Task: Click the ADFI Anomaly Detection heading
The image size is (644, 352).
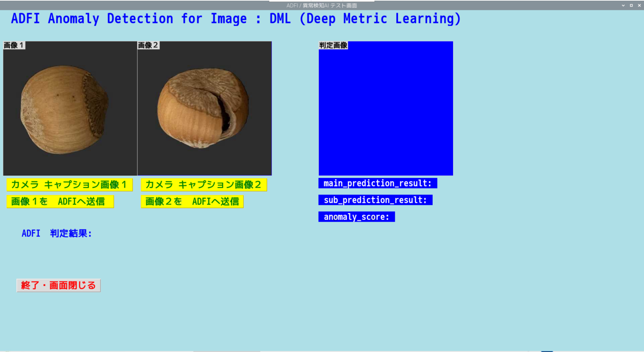Action: click(236, 19)
